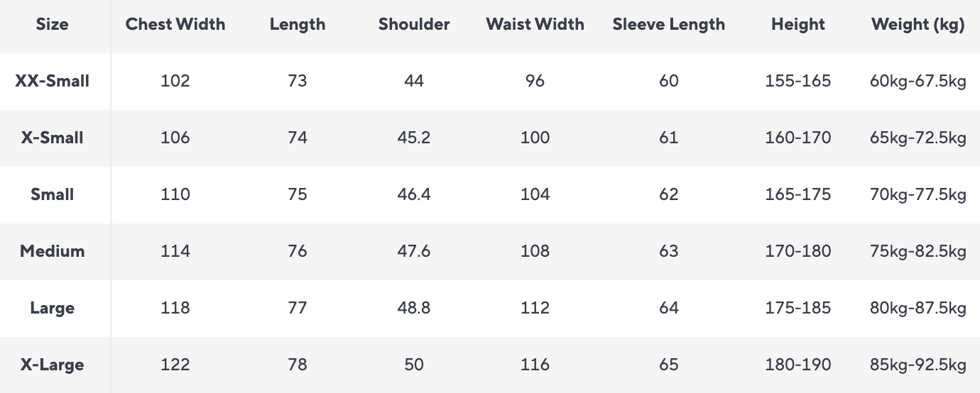
Task: Click the X-Small size label
Action: tap(53, 138)
